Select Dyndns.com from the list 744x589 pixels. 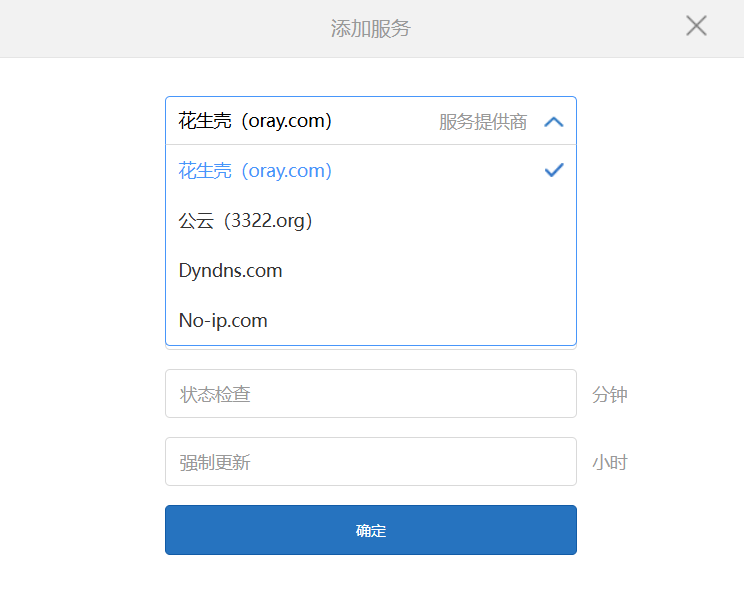(x=371, y=271)
